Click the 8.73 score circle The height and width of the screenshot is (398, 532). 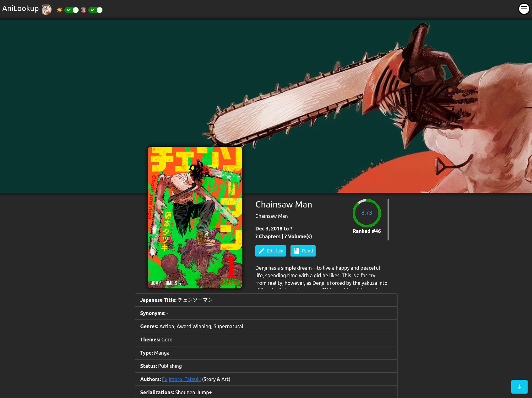[367, 213]
